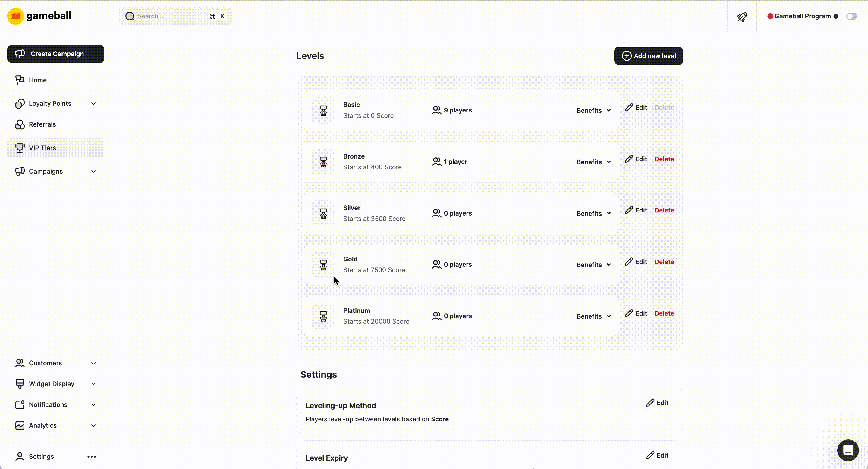Click the Add new level button

(648, 55)
